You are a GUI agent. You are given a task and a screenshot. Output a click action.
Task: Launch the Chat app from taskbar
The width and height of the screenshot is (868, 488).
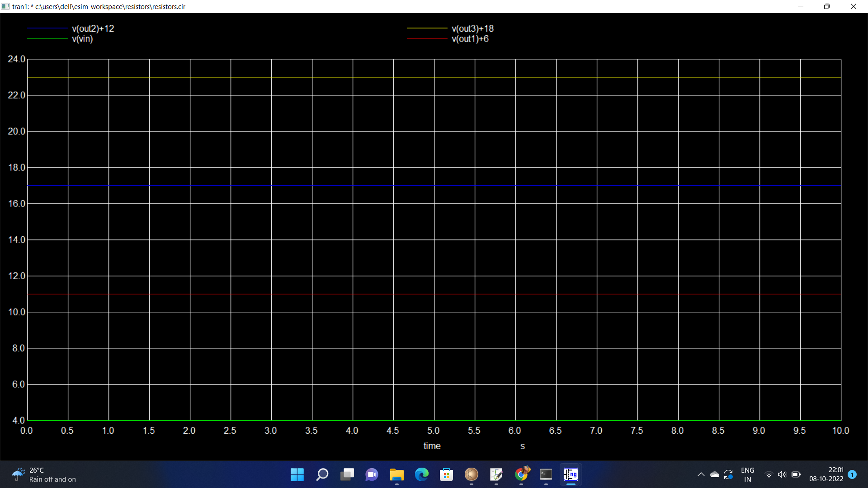tap(372, 474)
